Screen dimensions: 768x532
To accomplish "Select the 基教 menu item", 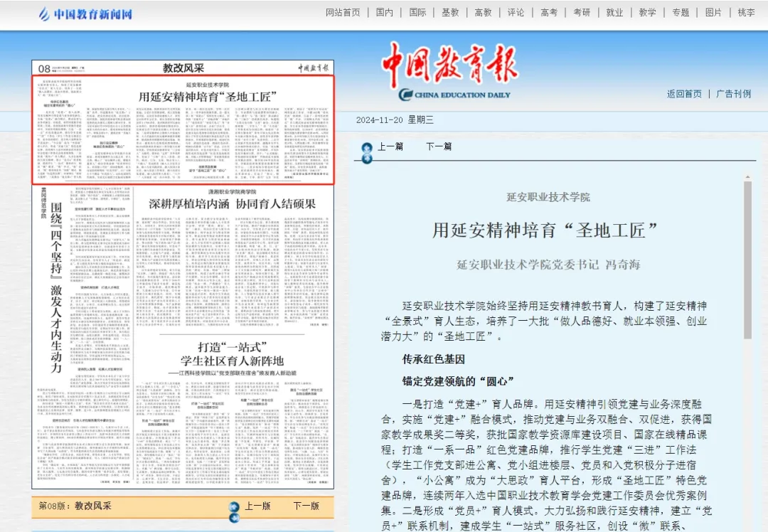I will click(450, 12).
